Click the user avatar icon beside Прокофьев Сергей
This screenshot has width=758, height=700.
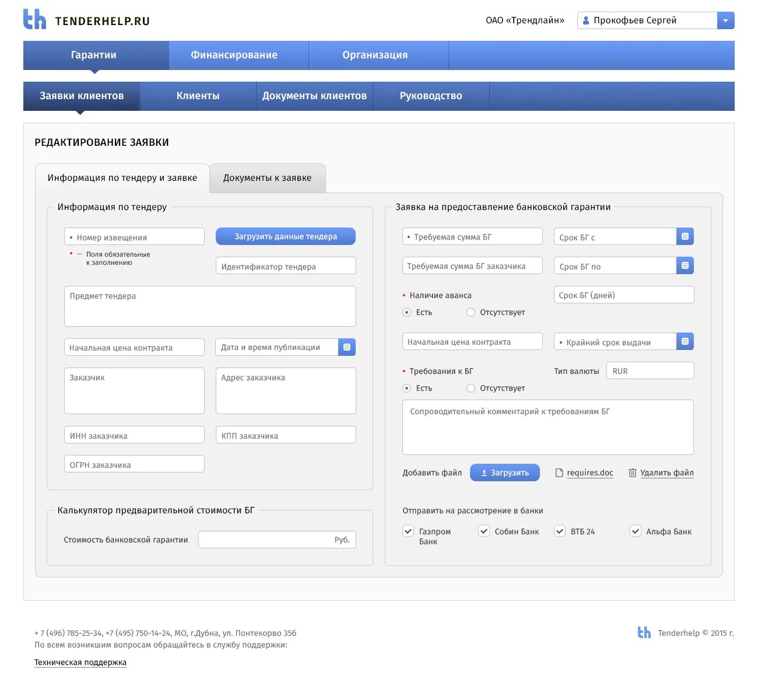[586, 20]
